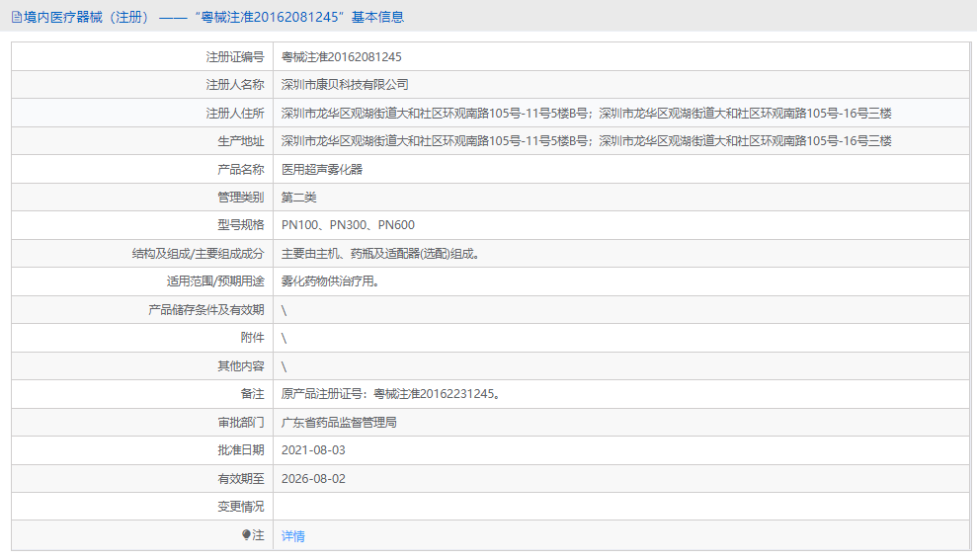977x560 pixels.
Task: Open the 详情 link
Action: point(292,535)
